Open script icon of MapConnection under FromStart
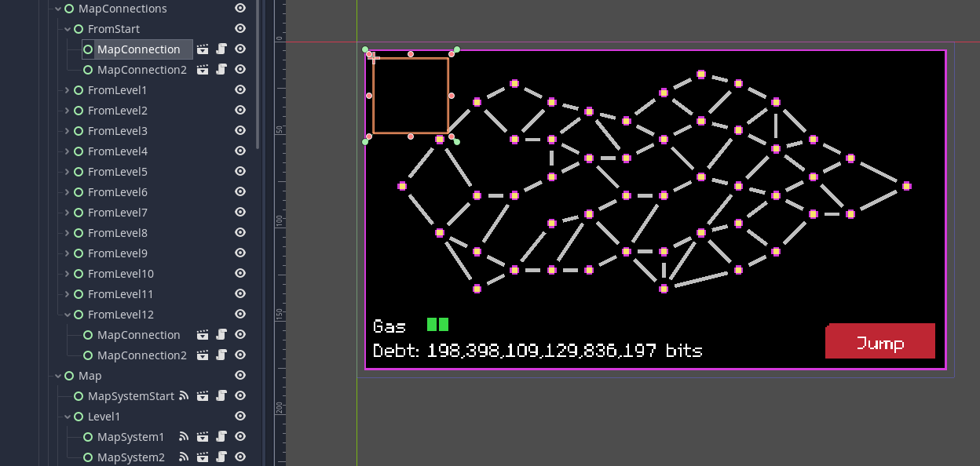 click(x=221, y=49)
